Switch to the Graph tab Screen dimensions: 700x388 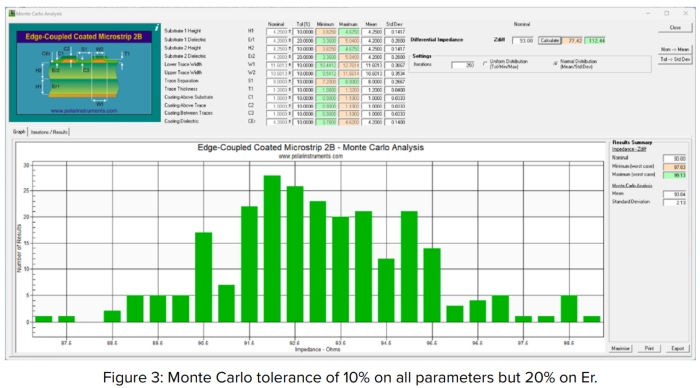(x=19, y=132)
